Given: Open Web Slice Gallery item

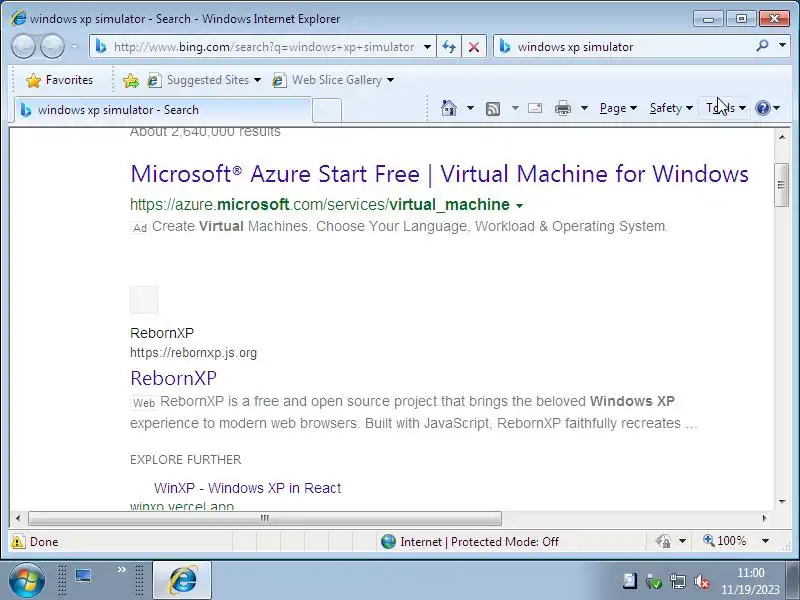Looking at the screenshot, I should click(329, 80).
